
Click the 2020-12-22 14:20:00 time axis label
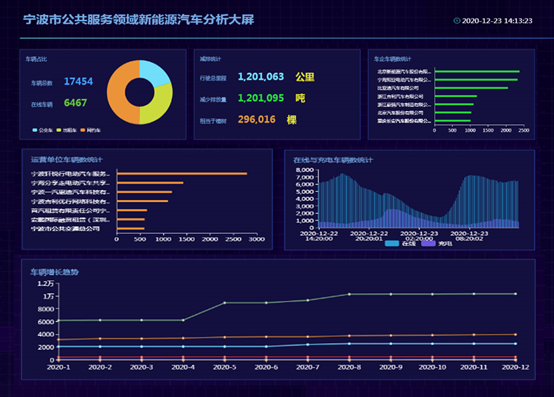(x=319, y=236)
